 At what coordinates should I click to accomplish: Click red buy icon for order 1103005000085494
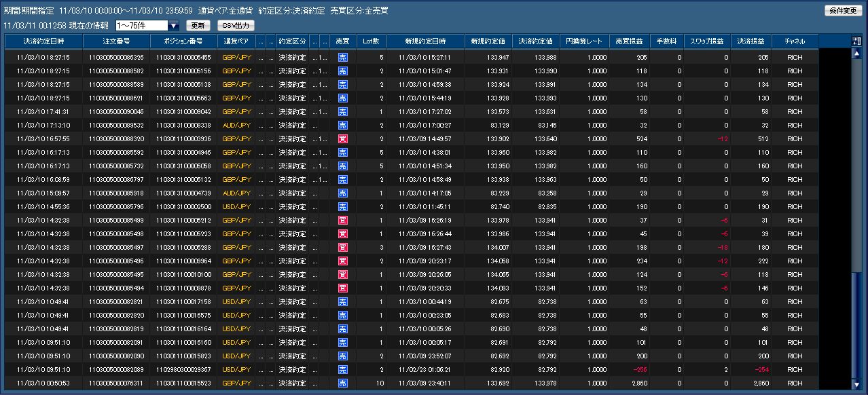pos(342,288)
